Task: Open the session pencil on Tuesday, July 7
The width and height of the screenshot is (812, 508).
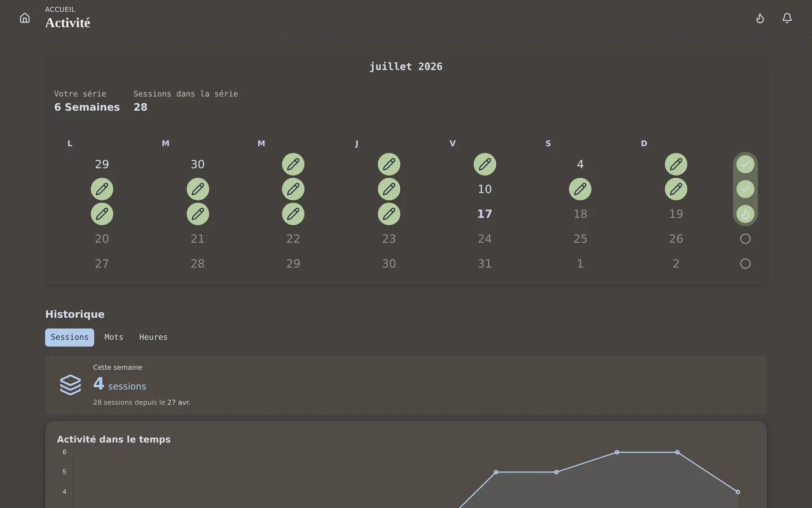Action: 198,189
